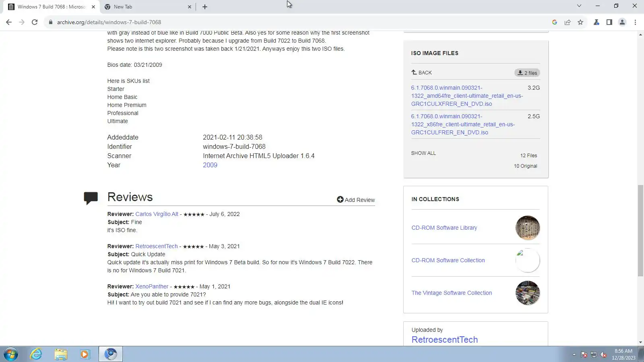This screenshot has width=644, height=362.
Task: Toggle the browser side panel
Action: click(609, 22)
